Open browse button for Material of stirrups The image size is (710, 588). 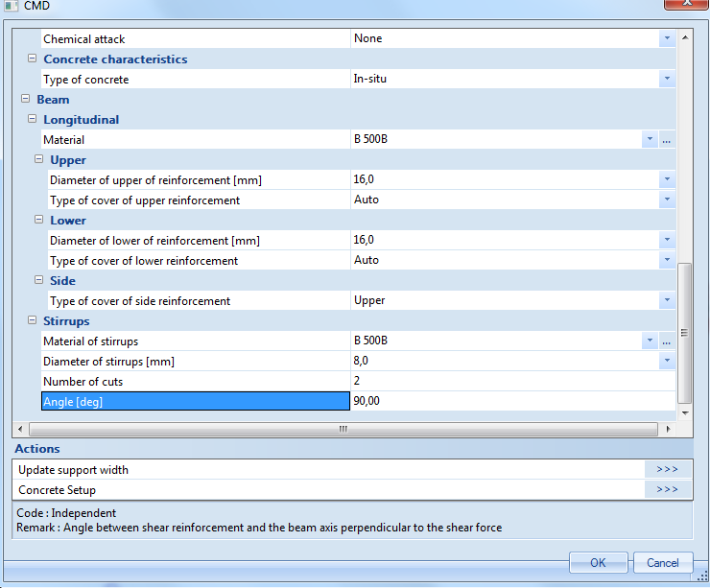pos(666,341)
